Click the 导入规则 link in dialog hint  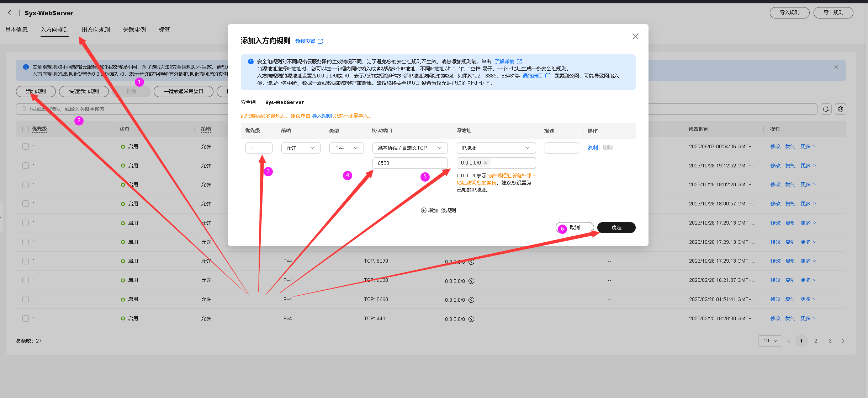click(322, 116)
